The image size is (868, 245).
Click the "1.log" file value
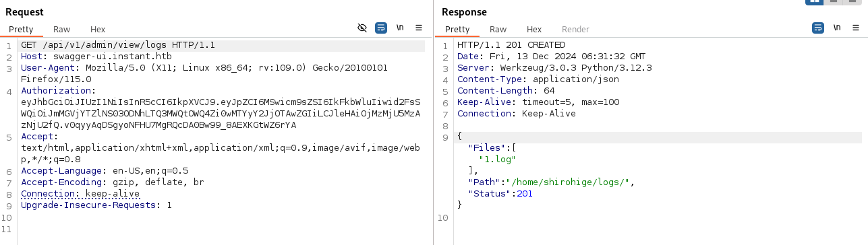pyautogui.click(x=497, y=160)
